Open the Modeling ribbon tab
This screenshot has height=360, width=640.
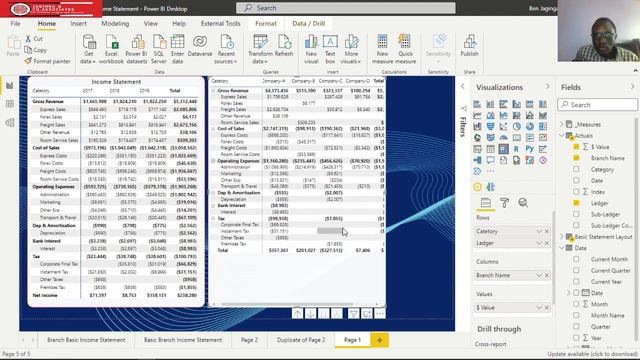tap(115, 24)
